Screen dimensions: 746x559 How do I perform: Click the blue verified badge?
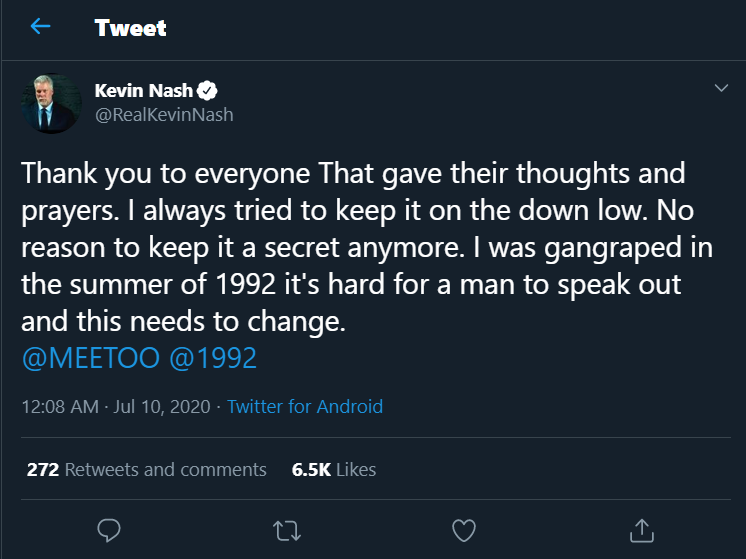pyautogui.click(x=207, y=90)
